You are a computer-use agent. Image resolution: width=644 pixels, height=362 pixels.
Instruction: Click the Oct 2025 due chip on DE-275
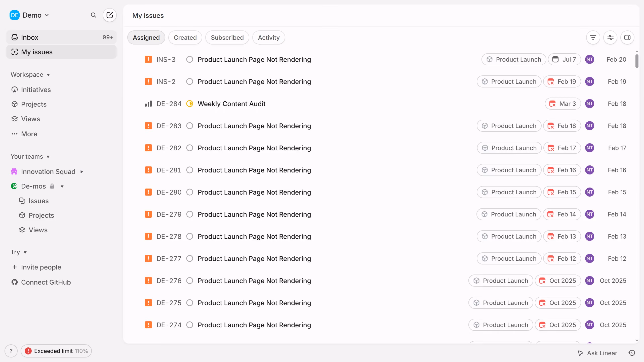point(558,303)
